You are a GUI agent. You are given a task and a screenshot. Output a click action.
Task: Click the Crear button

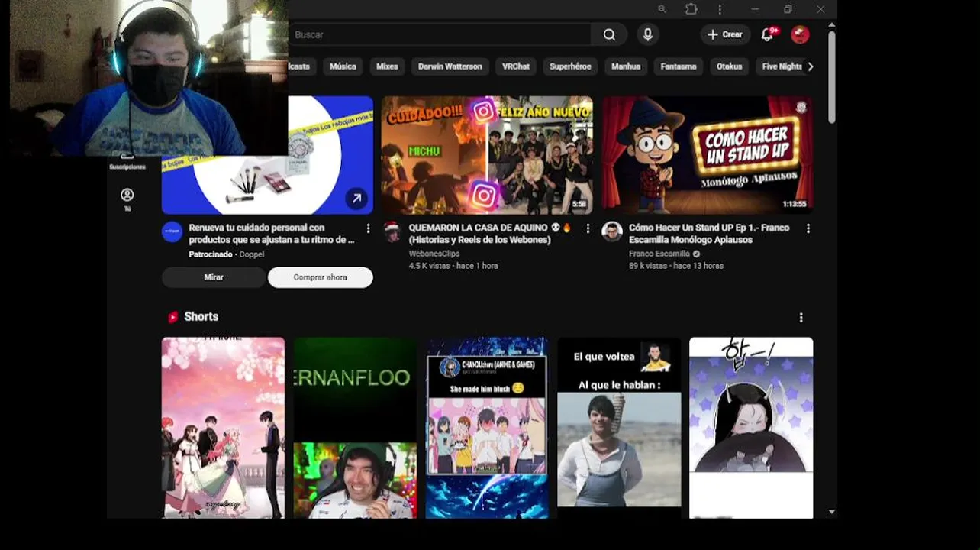click(x=725, y=34)
